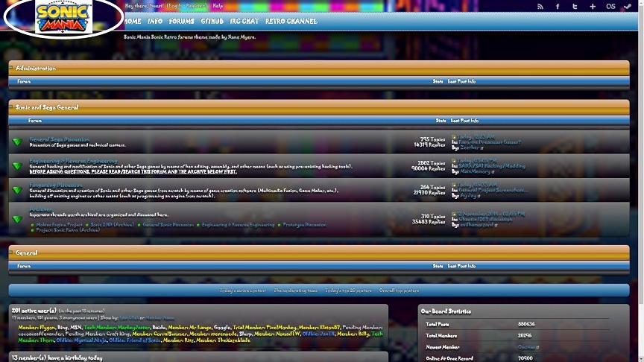Image resolution: width=644 pixels, height=362 pixels.
Task: View Mystical Ninja's profile
Action: 81,340
